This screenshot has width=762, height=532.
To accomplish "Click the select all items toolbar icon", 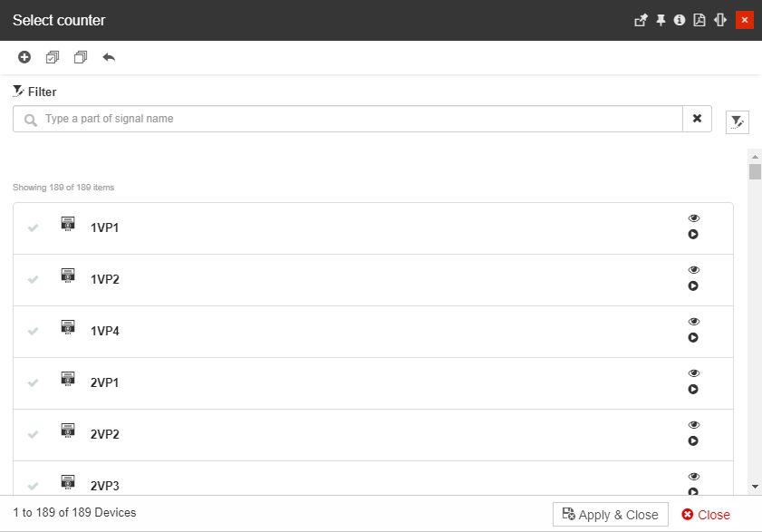I will click(x=53, y=57).
